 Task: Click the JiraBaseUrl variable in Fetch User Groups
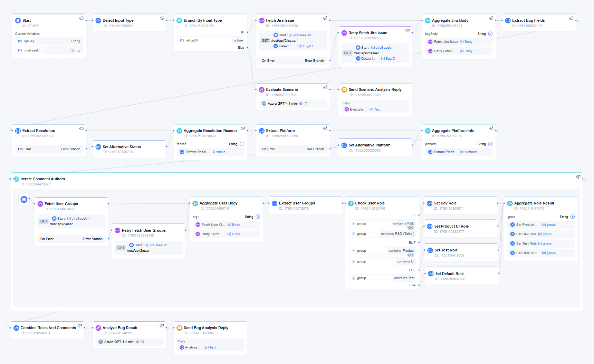[x=80, y=219]
